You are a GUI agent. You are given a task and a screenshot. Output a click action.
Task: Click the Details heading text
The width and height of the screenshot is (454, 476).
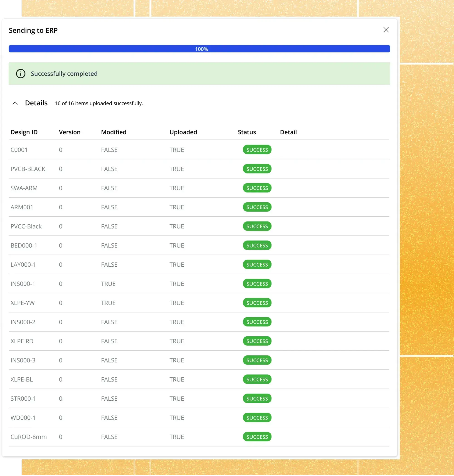(x=36, y=103)
